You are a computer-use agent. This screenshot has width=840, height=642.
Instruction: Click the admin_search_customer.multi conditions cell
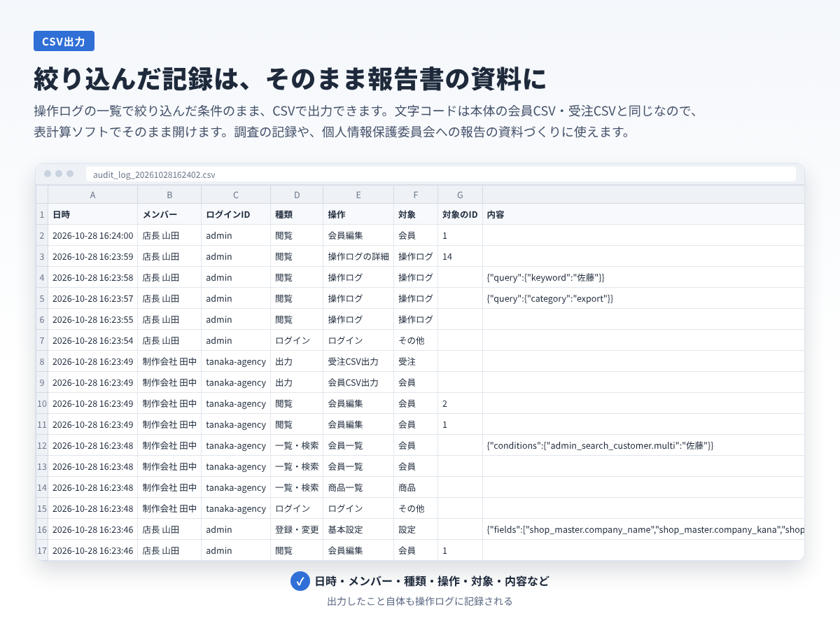pyautogui.click(x=643, y=445)
